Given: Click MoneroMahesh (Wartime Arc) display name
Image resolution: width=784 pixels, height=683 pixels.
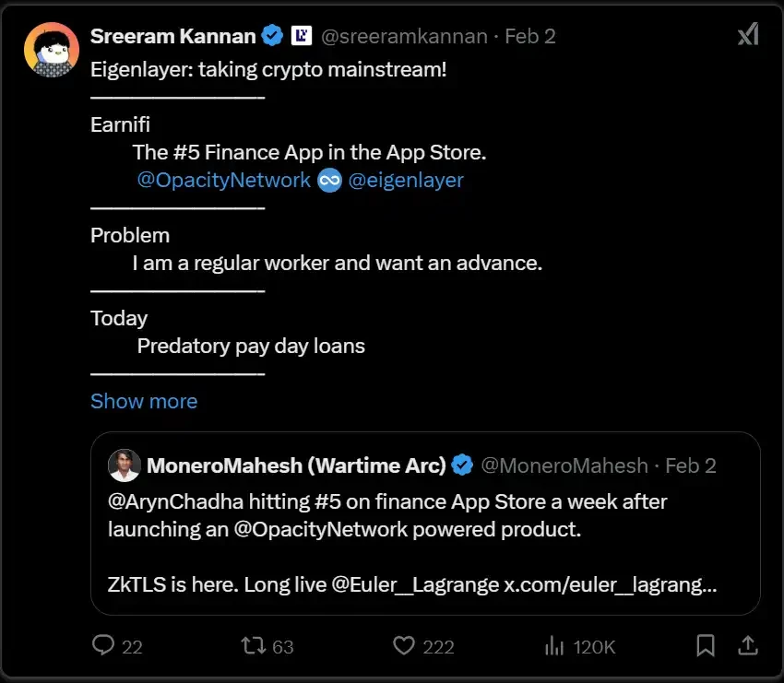Looking at the screenshot, I should click(296, 465).
